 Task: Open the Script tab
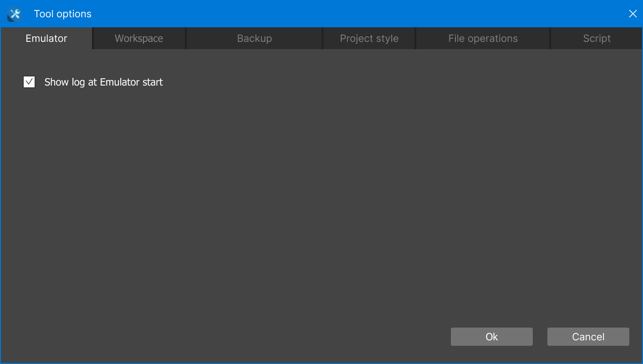597,39
